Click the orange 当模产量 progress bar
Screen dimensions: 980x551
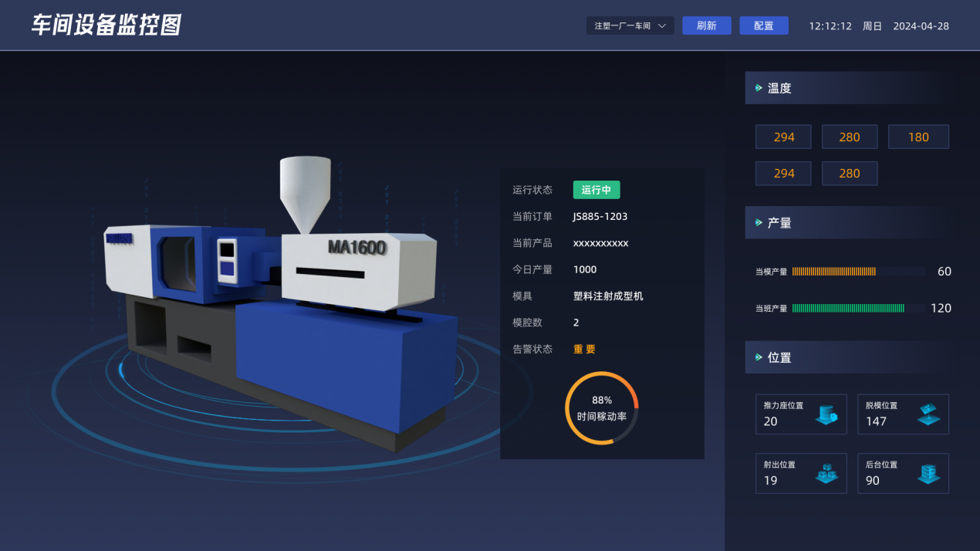[834, 272]
